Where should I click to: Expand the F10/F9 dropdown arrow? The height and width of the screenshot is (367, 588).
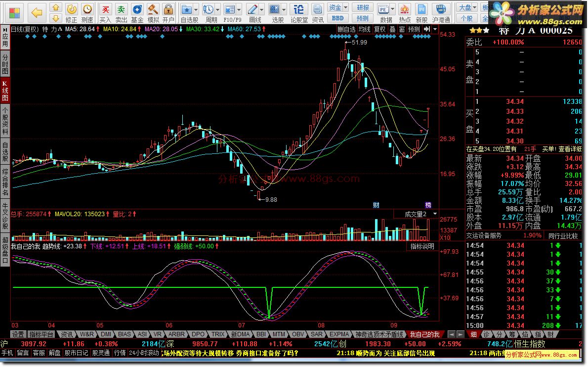[x=239, y=9]
